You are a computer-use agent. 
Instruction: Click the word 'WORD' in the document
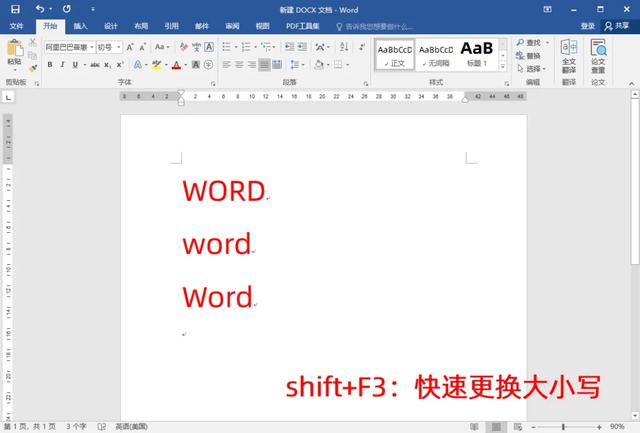coord(224,191)
